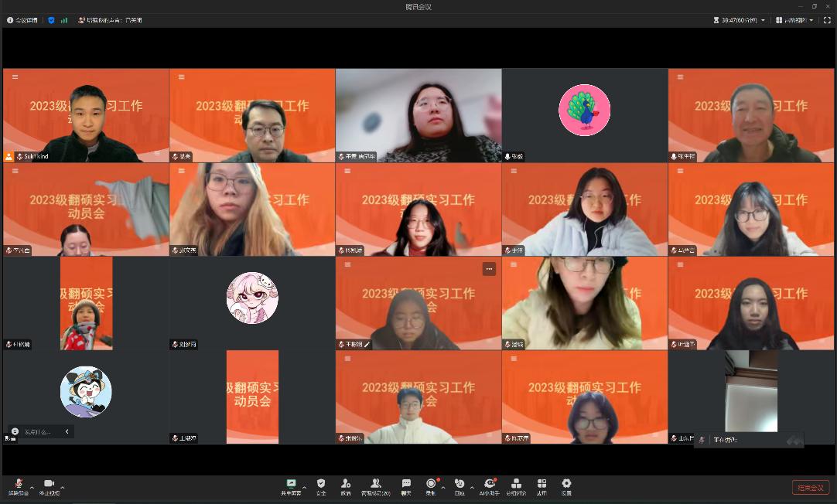Expand the camera options arrow

pyautogui.click(x=62, y=488)
